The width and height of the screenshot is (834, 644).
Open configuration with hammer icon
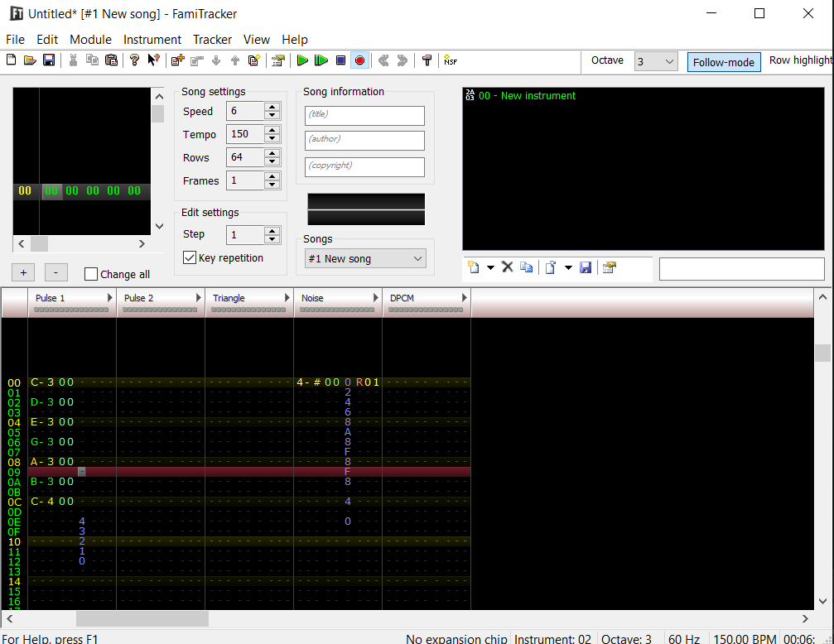coord(427,60)
